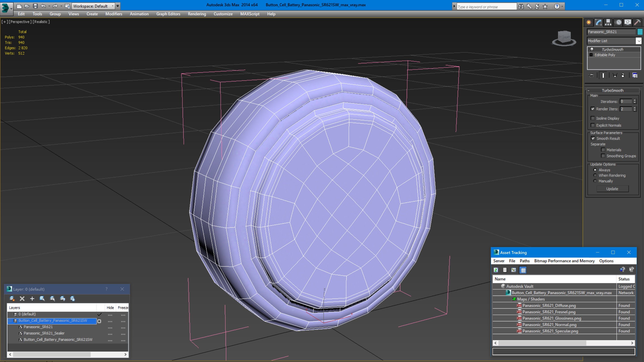Switch to the Hierarchy command panel tab

608,22
